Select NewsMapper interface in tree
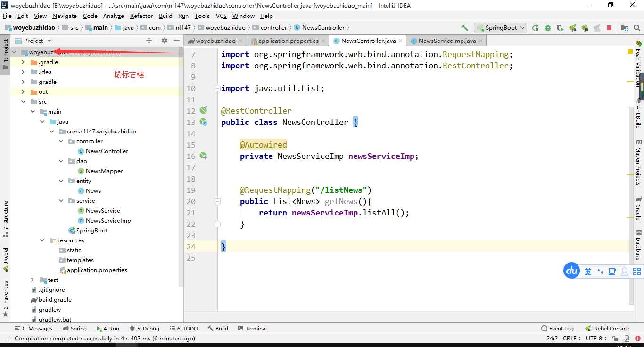 click(100, 171)
